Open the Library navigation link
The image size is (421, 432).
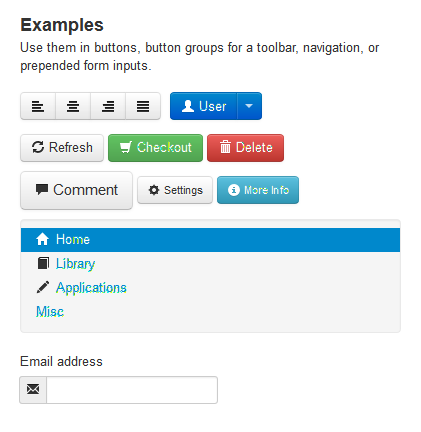[x=75, y=264]
